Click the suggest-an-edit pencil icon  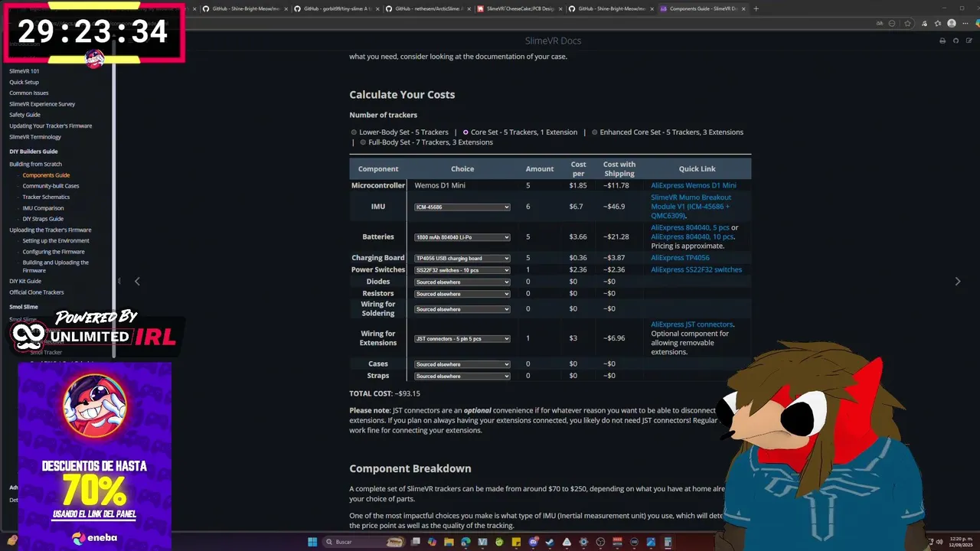pos(969,41)
